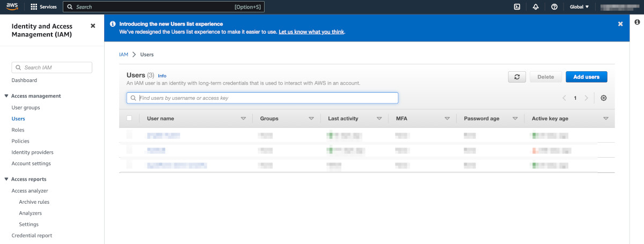Sort by Password age column arrow
644x244 pixels.
tap(515, 119)
